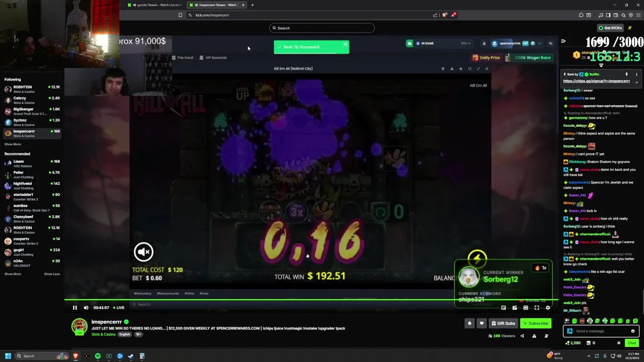Toggle theater mode in the player
This screenshot has height=362, width=644.
pos(526,308)
